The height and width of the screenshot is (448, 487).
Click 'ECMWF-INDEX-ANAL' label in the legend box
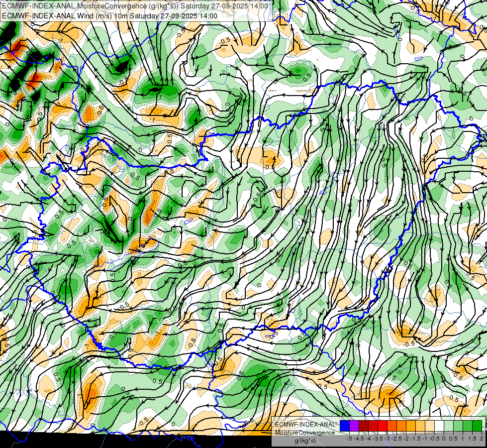[x=305, y=425]
